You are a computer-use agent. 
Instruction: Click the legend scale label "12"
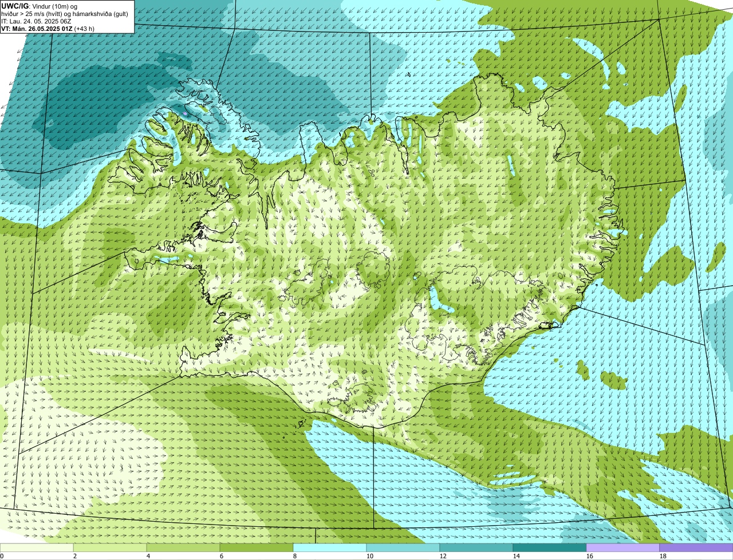[x=443, y=556]
